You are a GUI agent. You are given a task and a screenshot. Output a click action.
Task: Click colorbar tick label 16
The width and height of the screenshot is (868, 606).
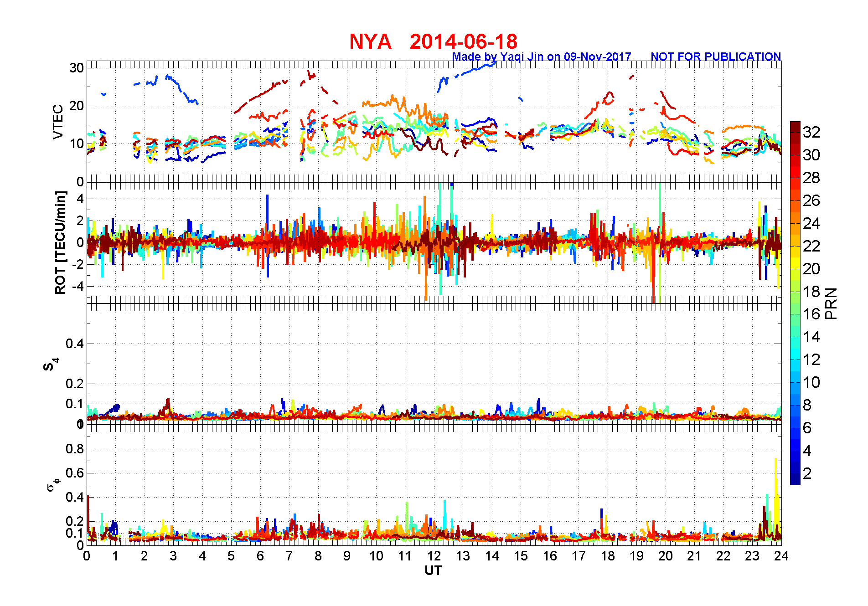[x=811, y=314]
